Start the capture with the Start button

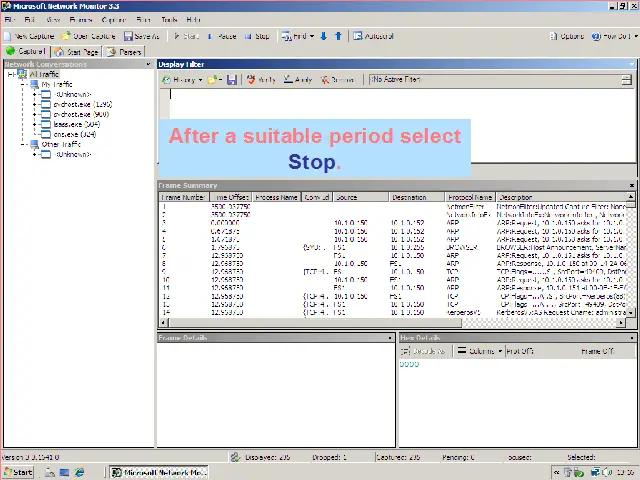point(187,36)
